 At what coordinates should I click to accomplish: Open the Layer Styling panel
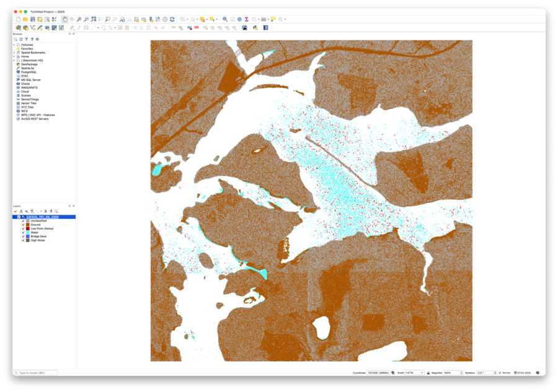(x=15, y=211)
